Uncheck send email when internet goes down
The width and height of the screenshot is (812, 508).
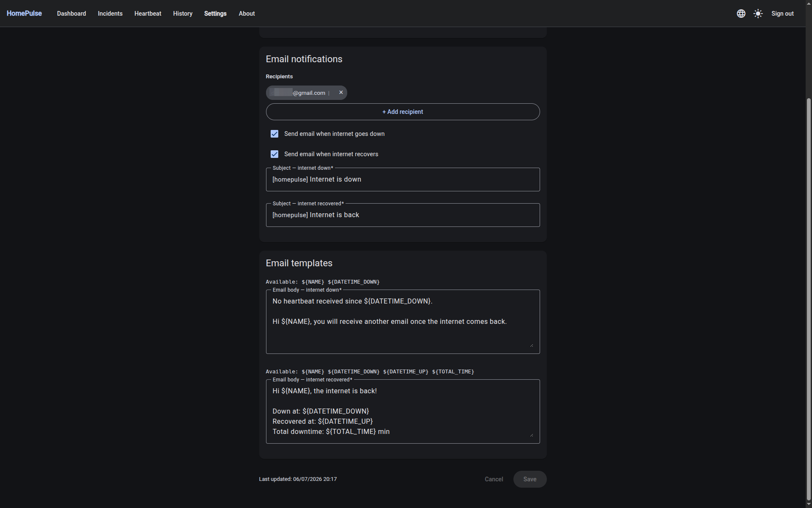[274, 134]
